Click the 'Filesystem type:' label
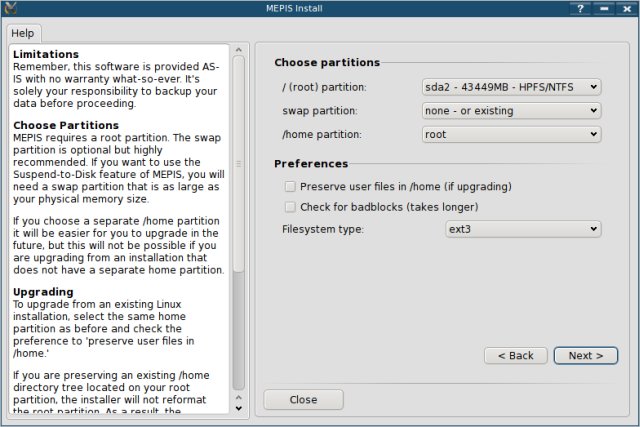640x427 pixels. [x=322, y=229]
